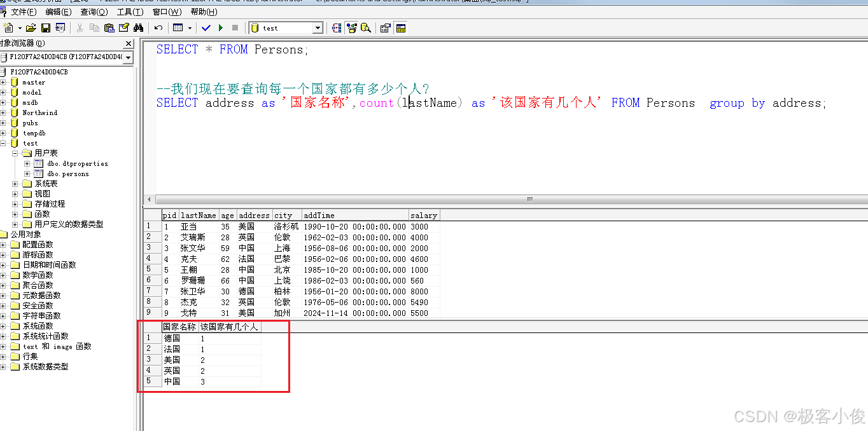Image resolution: width=868 pixels, height=431 pixels.
Task: Click the 聚合函数 folder icon
Action: coord(15,285)
